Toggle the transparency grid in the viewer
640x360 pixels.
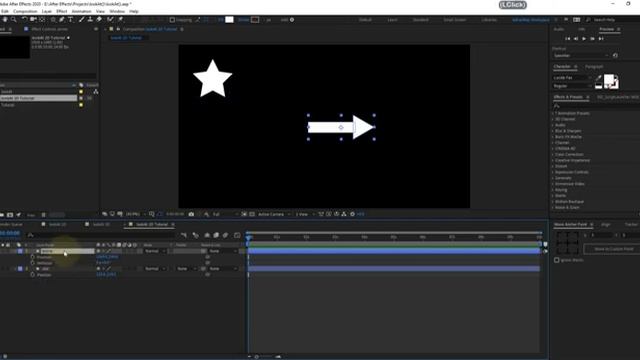pos(252,214)
